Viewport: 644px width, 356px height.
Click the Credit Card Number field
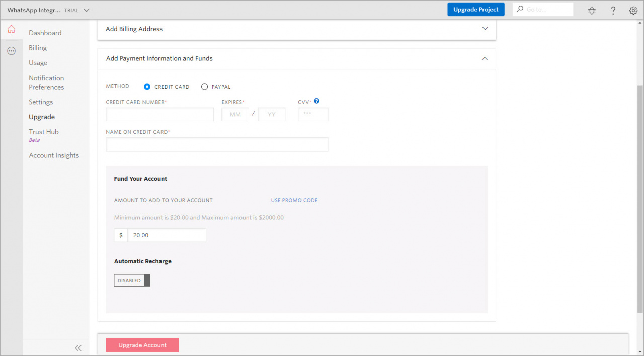[160, 114]
